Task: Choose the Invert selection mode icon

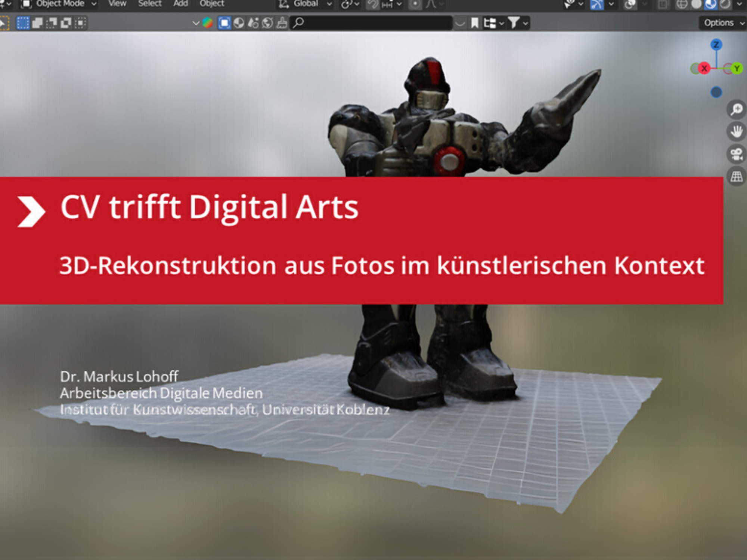Action: [x=66, y=23]
